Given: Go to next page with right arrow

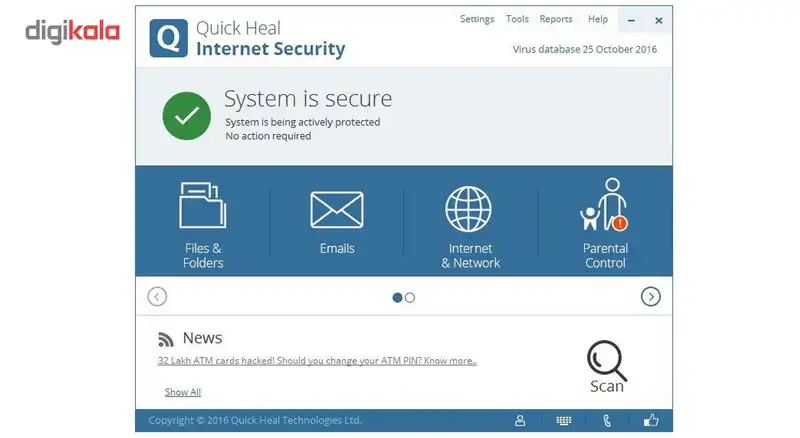Looking at the screenshot, I should tap(651, 297).
